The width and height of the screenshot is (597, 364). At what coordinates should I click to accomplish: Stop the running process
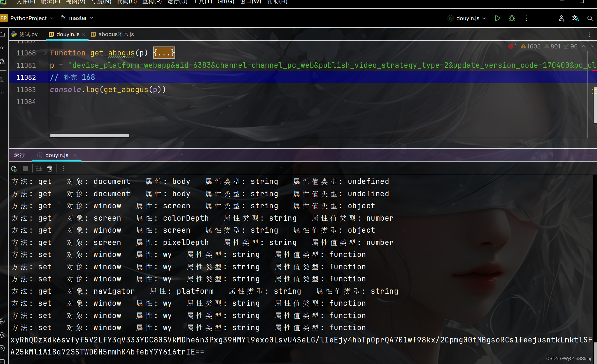click(x=25, y=169)
